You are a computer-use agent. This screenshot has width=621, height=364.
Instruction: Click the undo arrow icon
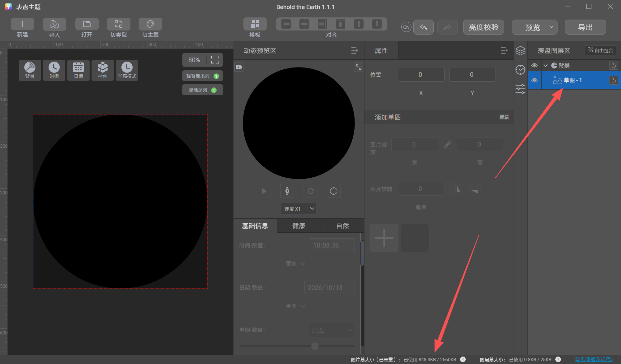[423, 27]
